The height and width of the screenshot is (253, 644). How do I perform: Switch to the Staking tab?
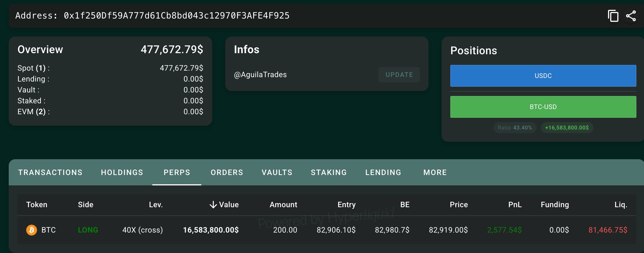point(329,172)
